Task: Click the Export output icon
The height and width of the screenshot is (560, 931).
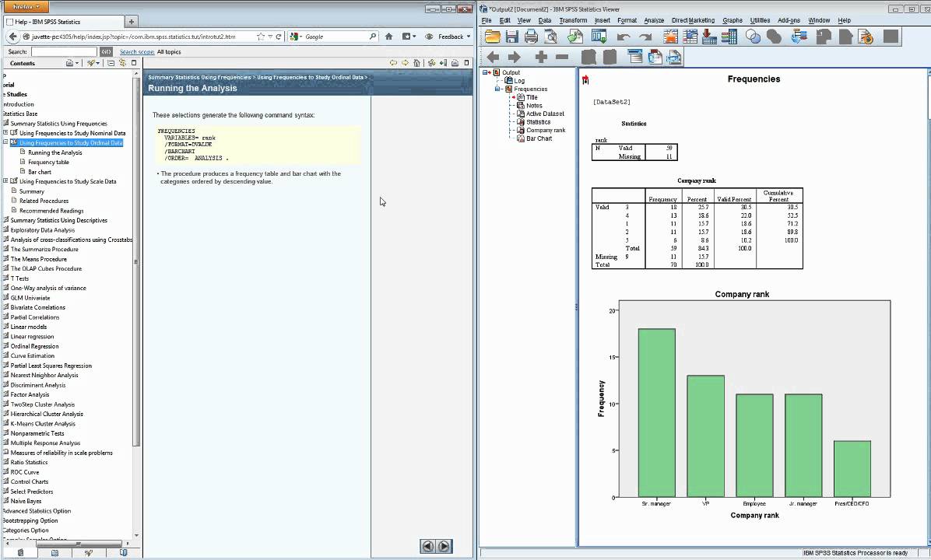Action: 574,37
